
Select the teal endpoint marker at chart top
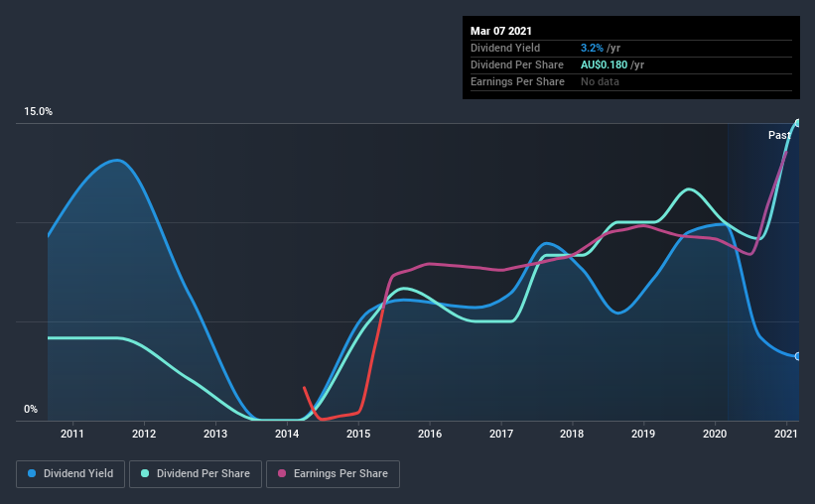pyautogui.click(x=797, y=123)
